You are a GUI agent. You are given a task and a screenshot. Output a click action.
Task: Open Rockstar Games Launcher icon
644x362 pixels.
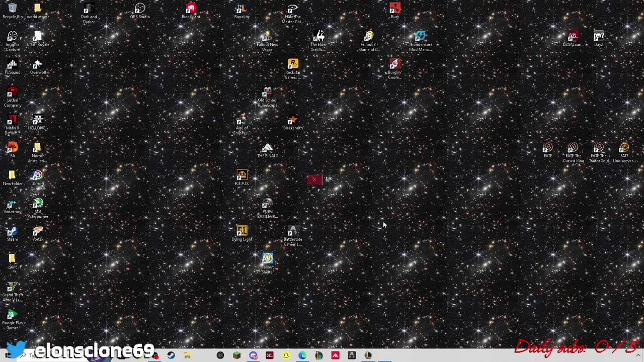coord(293,69)
